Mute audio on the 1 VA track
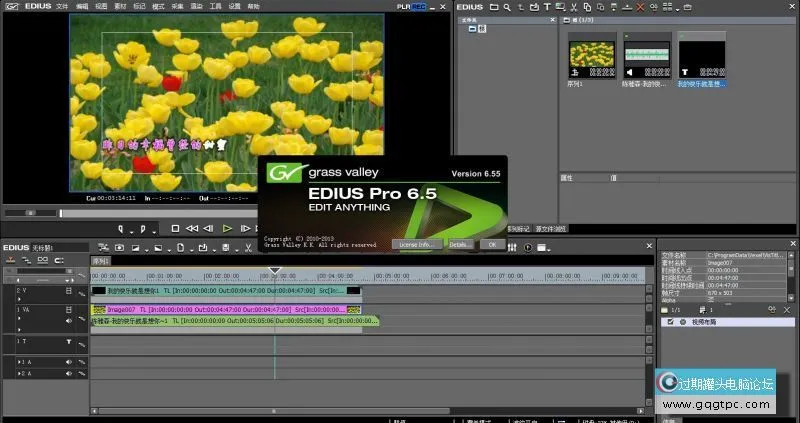 point(69,321)
